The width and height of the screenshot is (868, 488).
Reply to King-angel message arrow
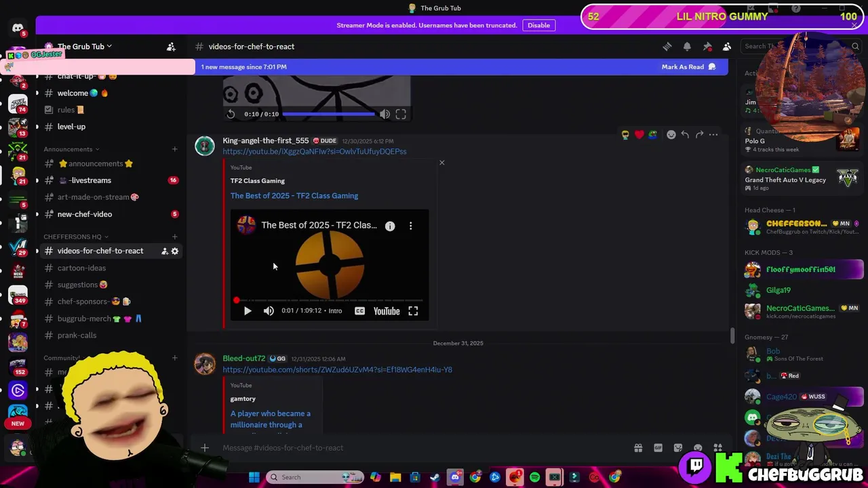tap(685, 135)
